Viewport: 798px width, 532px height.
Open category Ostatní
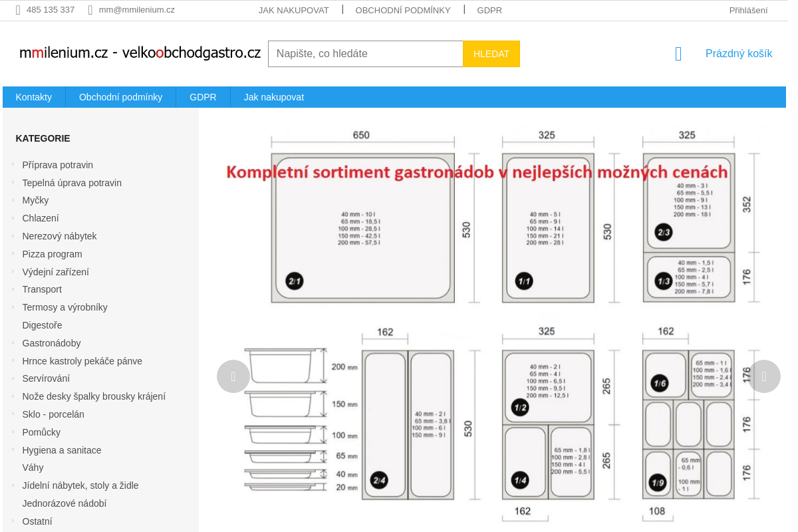coord(37,521)
